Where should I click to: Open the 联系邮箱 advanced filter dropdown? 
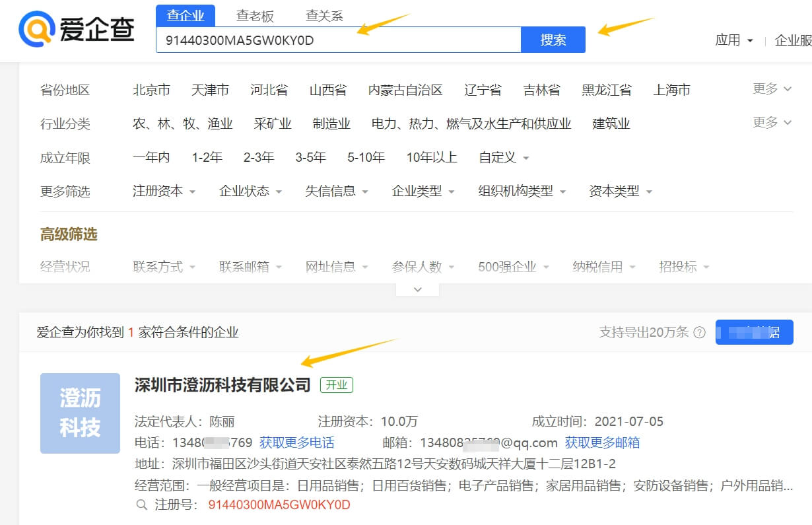point(251,267)
